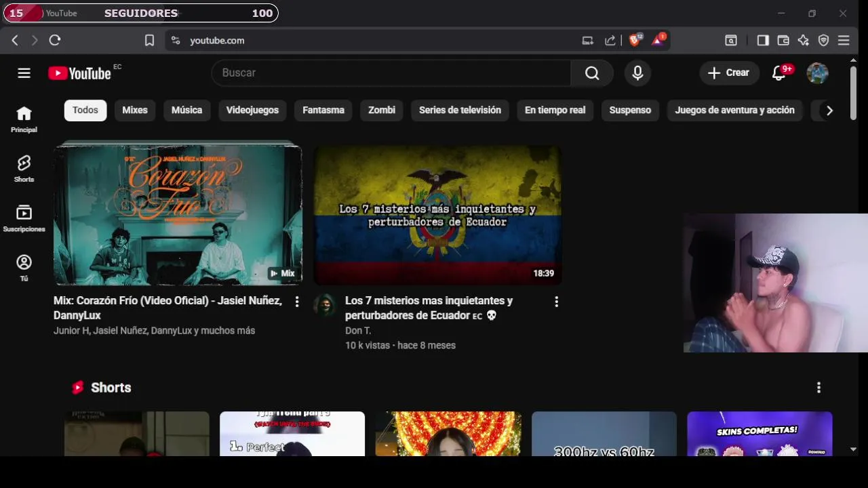Open the SKINS COMPLETAS short

pos(759,434)
